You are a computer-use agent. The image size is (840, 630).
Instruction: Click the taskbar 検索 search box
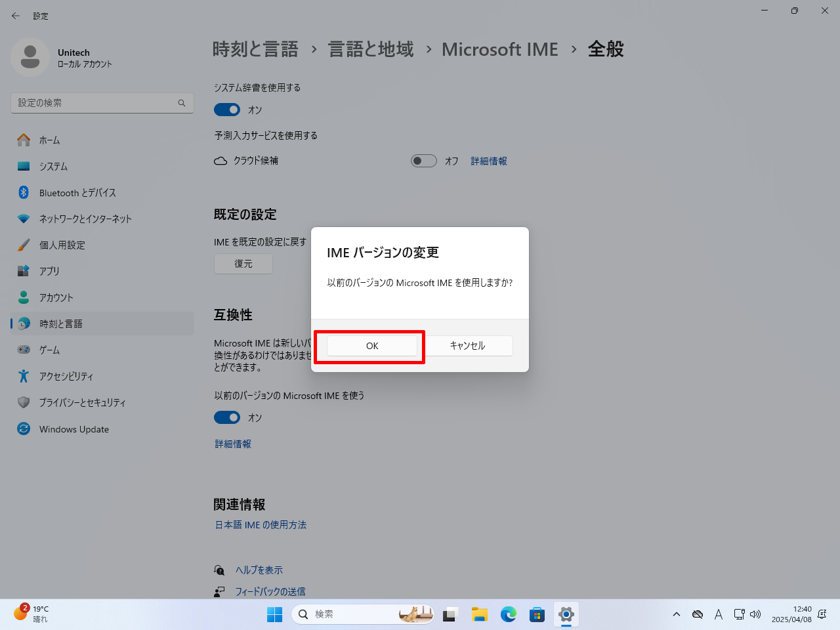tap(362, 614)
